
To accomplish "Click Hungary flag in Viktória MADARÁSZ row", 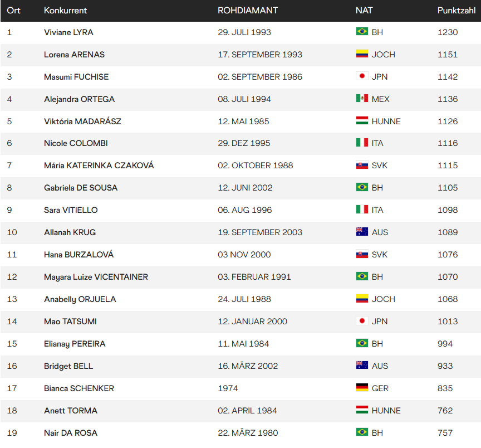I will [x=362, y=120].
